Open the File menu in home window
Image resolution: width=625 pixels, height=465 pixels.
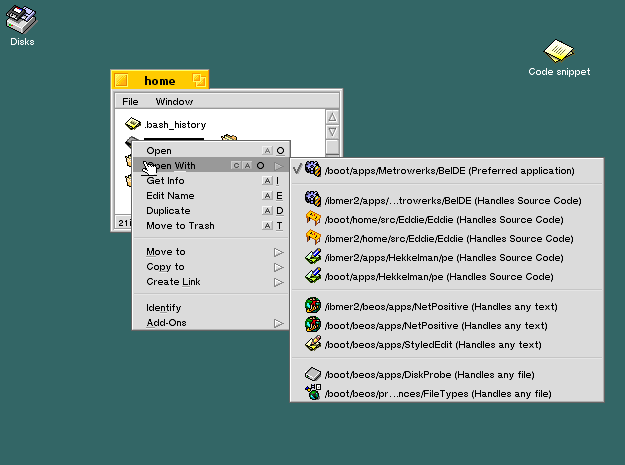[x=130, y=102]
